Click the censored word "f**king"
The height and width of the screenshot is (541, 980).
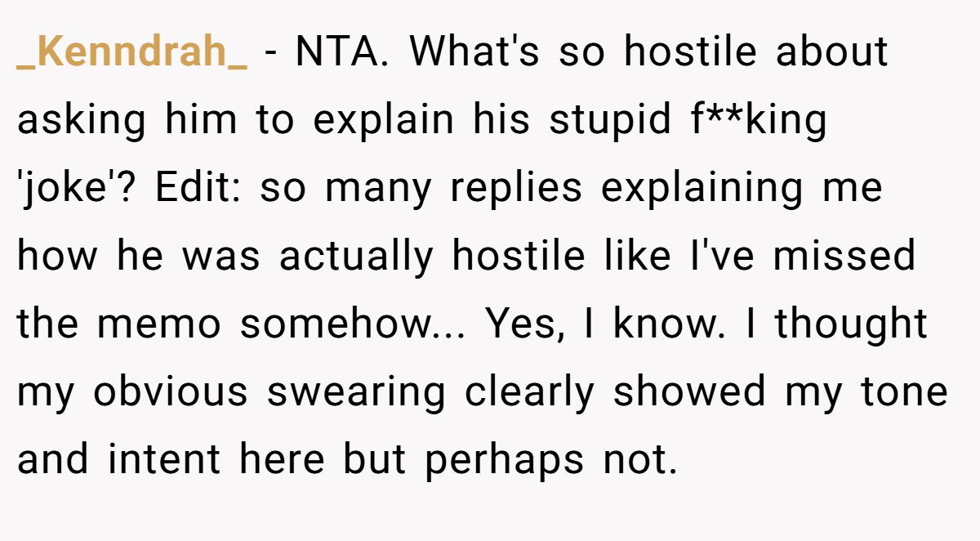[x=752, y=121]
